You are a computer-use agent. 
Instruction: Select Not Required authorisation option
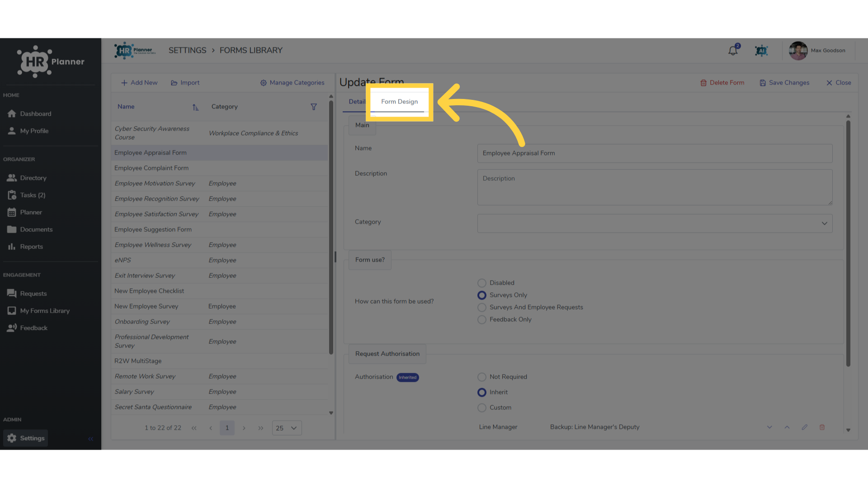point(482,377)
